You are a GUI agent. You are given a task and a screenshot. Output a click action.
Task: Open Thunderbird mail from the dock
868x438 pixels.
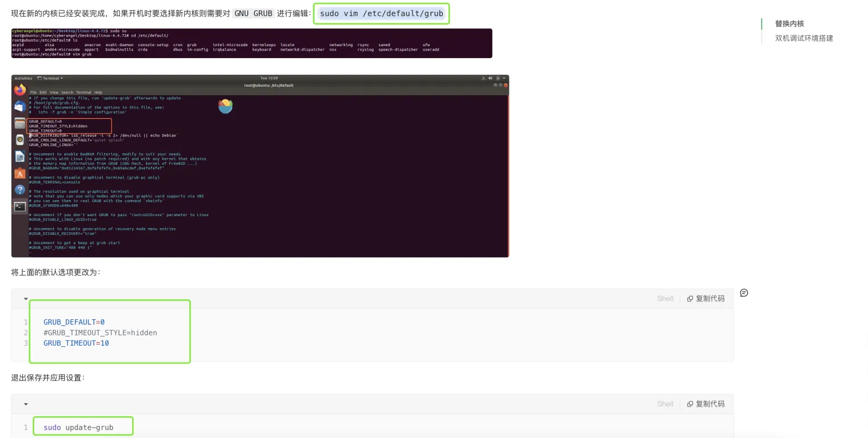20,106
